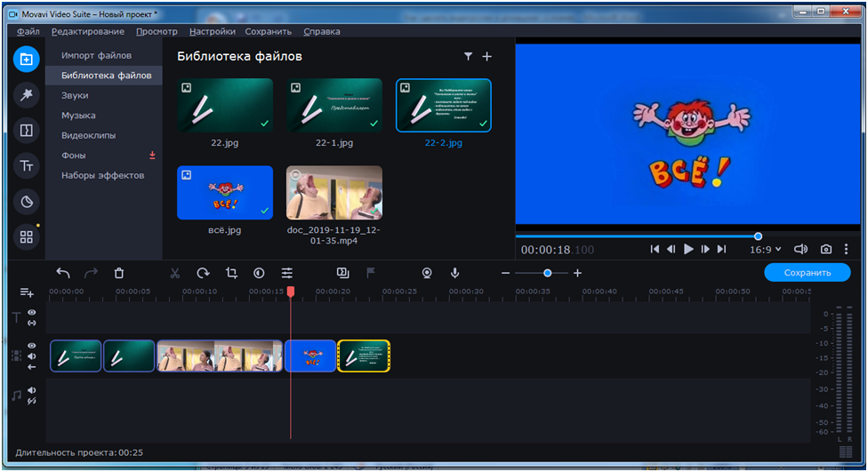Click the redo arrow in timeline toolbar
The image size is (868, 472).
click(x=91, y=273)
